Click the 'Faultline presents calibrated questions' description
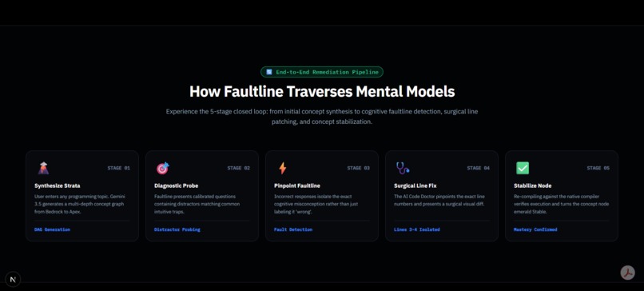The width and height of the screenshot is (644, 291). (x=197, y=204)
